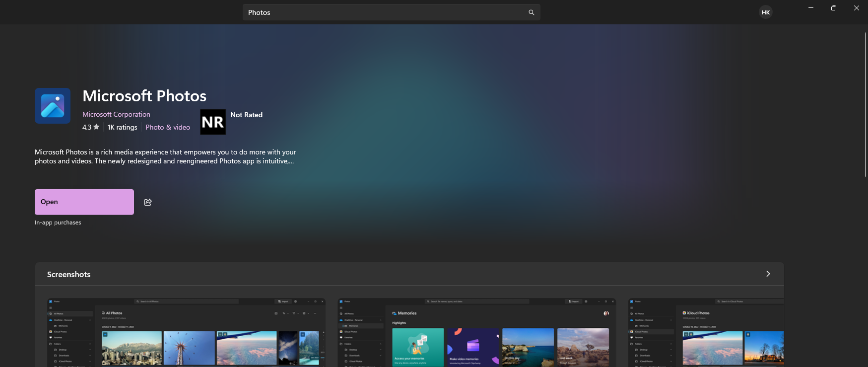Visit the Microsoft Corporation publisher page
868x367 pixels.
pos(116,114)
